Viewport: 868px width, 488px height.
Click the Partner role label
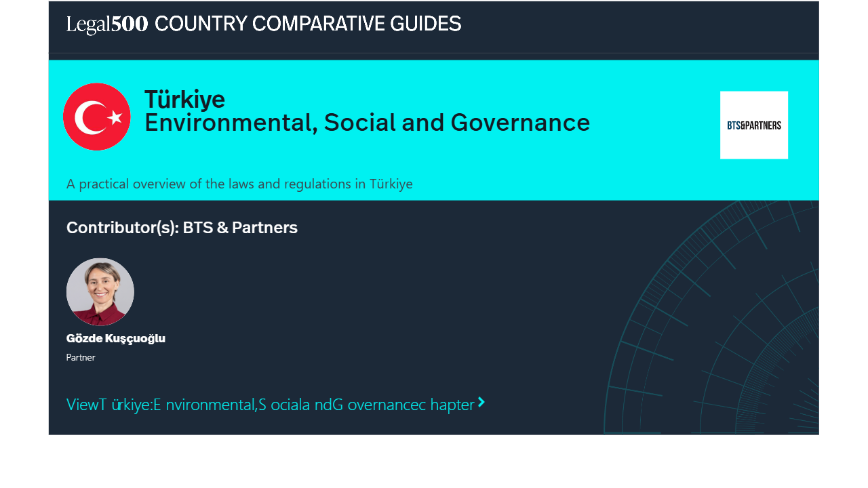pyautogui.click(x=81, y=357)
